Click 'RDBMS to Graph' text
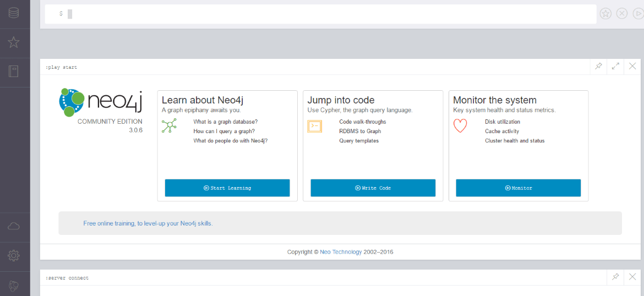This screenshot has width=644, height=296. pyautogui.click(x=360, y=131)
